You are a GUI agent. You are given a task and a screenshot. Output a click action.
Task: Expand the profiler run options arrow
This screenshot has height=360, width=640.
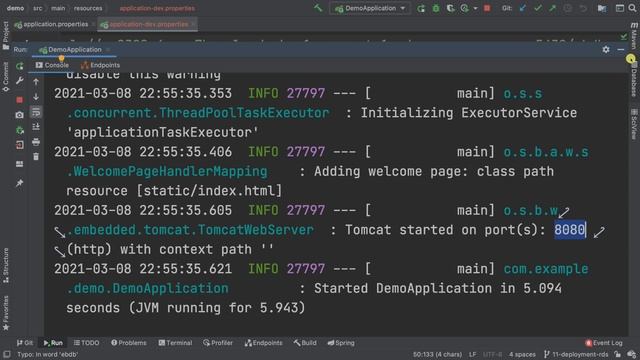(x=475, y=9)
